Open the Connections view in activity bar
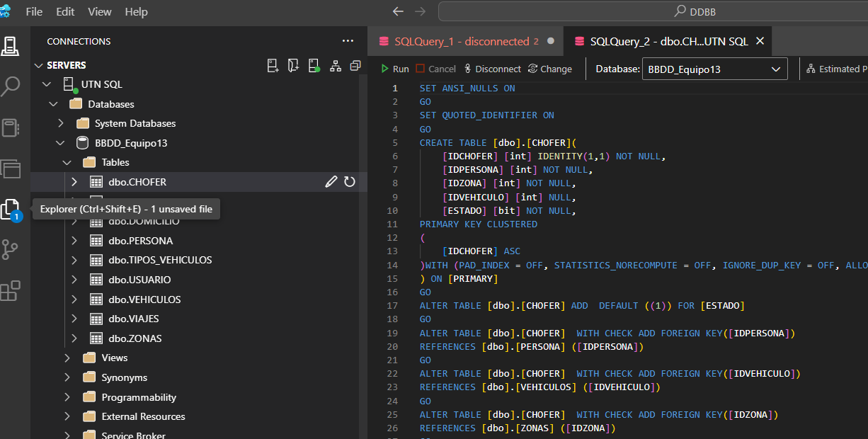The height and width of the screenshot is (439, 868). (11, 45)
